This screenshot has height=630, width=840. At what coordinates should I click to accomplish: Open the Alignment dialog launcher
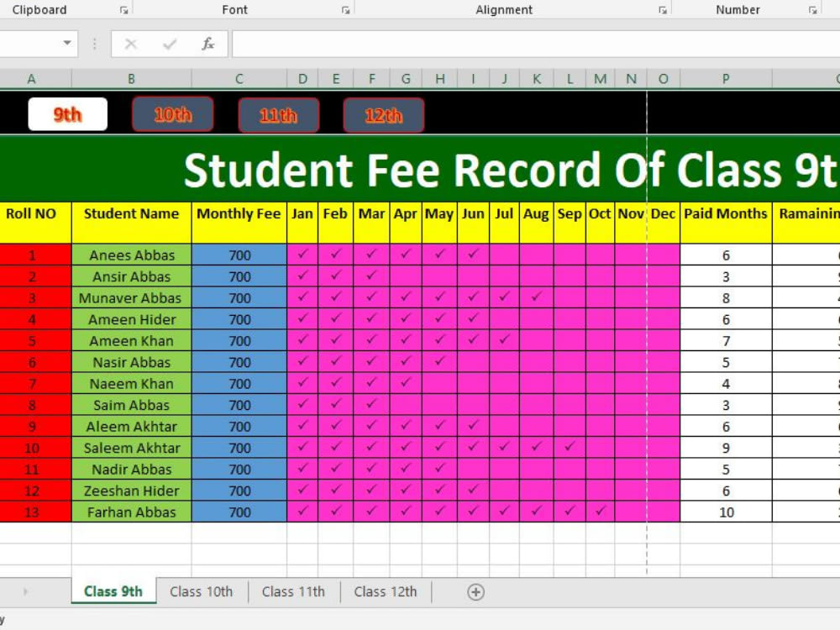pyautogui.click(x=663, y=10)
